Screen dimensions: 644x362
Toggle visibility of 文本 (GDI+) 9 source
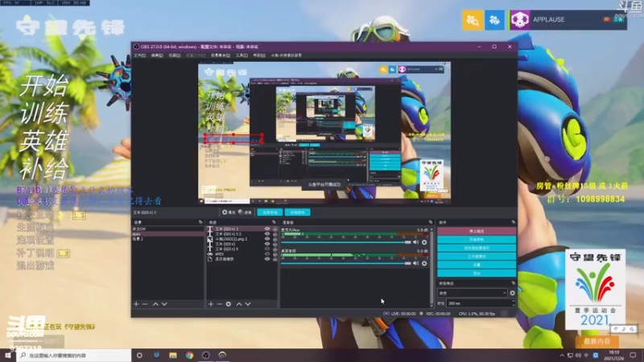coord(267,249)
